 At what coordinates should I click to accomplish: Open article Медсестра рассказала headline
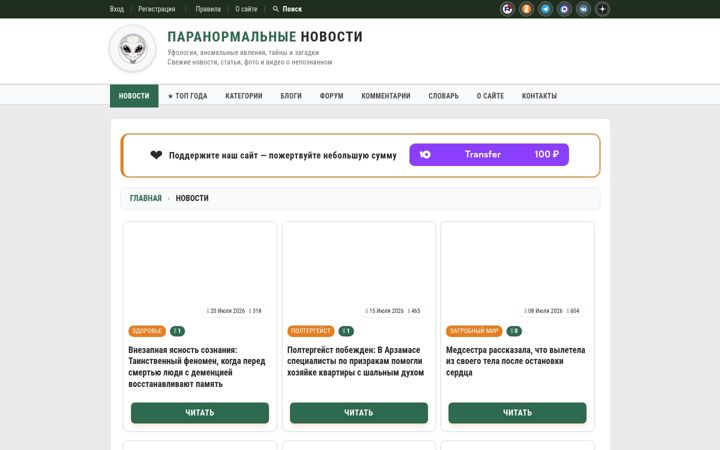515,361
